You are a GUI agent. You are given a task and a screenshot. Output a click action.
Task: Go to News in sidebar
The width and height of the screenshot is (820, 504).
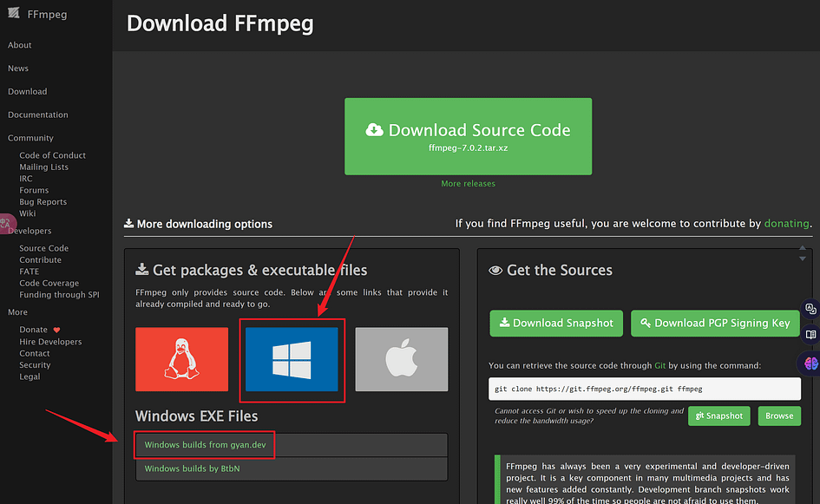click(x=17, y=68)
